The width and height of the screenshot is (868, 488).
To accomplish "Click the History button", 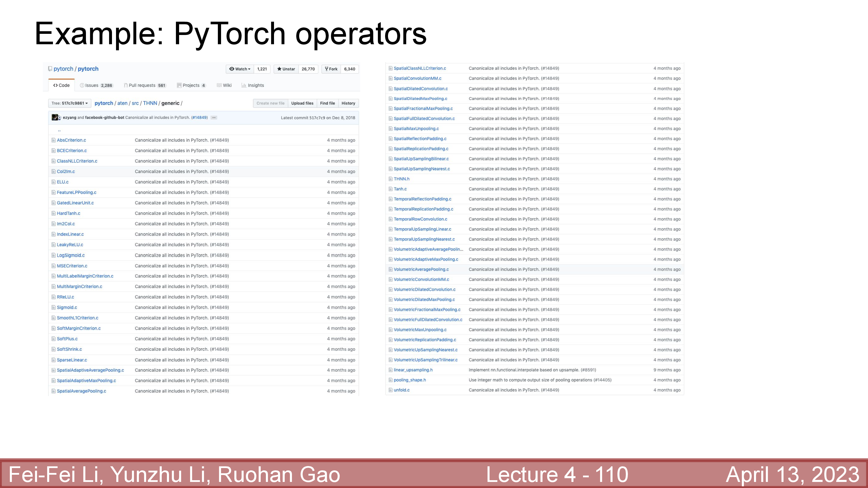I will [x=348, y=103].
